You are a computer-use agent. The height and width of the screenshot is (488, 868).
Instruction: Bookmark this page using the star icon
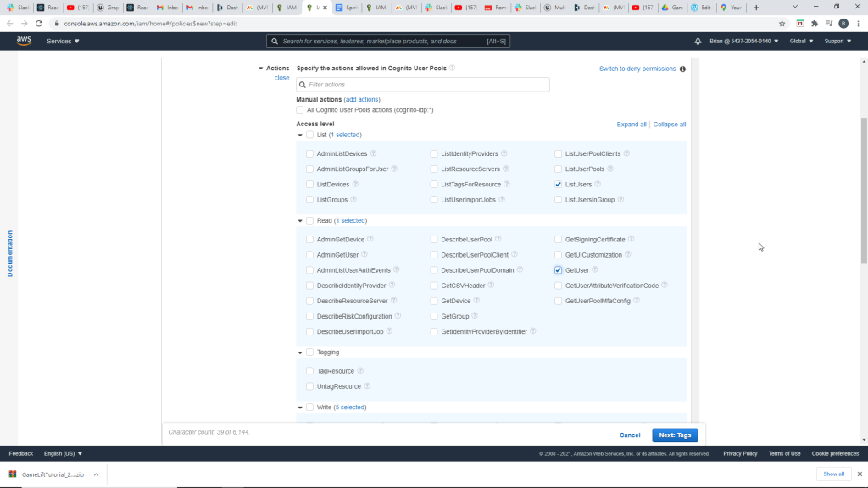tap(782, 23)
